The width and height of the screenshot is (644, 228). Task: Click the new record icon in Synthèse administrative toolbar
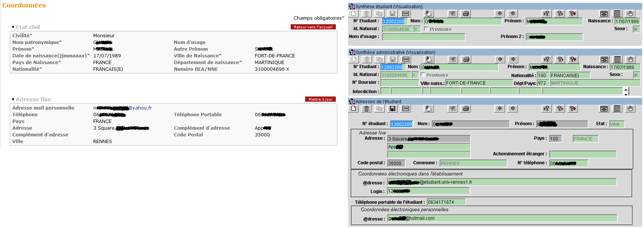tap(354, 59)
